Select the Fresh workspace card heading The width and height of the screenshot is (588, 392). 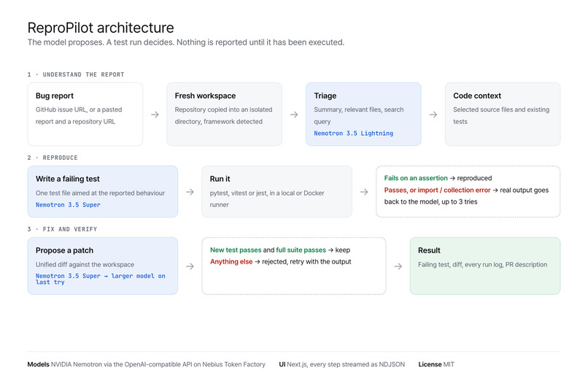(205, 96)
